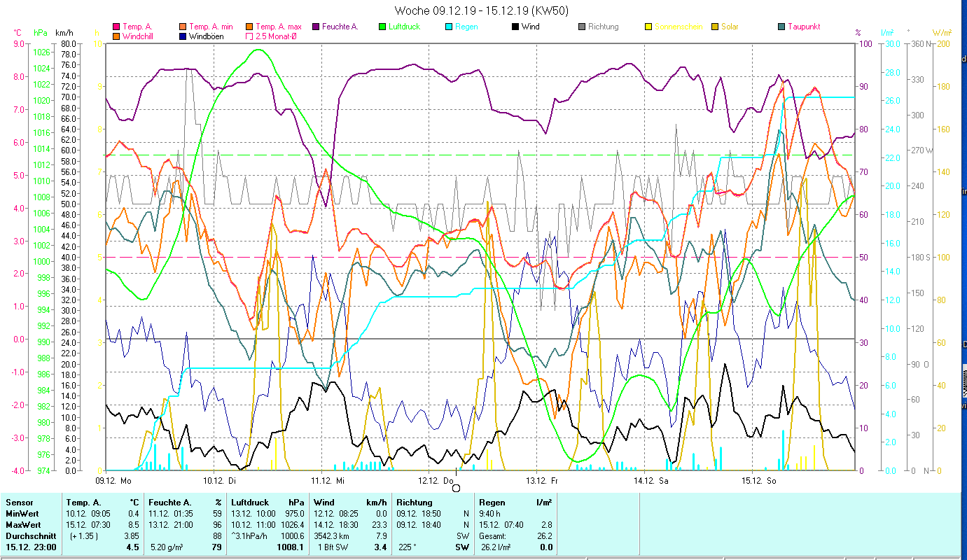Select the '1 Bft SW' wind entry
967x560 pixels.
[x=335, y=547]
